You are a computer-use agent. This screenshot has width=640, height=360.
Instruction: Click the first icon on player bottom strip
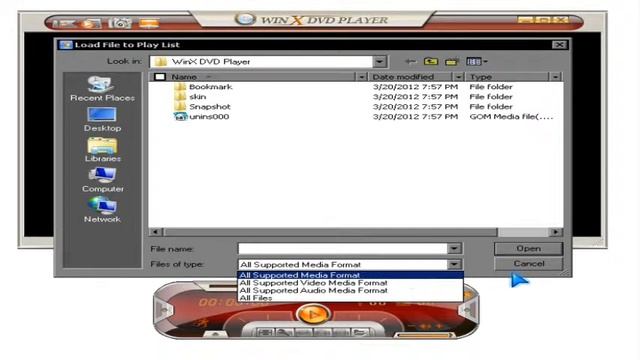coord(264,333)
